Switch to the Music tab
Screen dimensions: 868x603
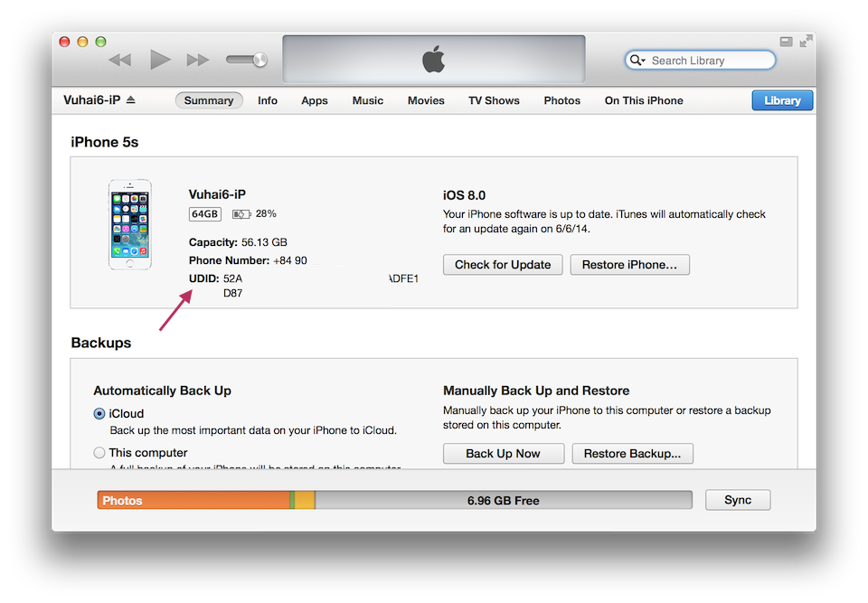368,100
